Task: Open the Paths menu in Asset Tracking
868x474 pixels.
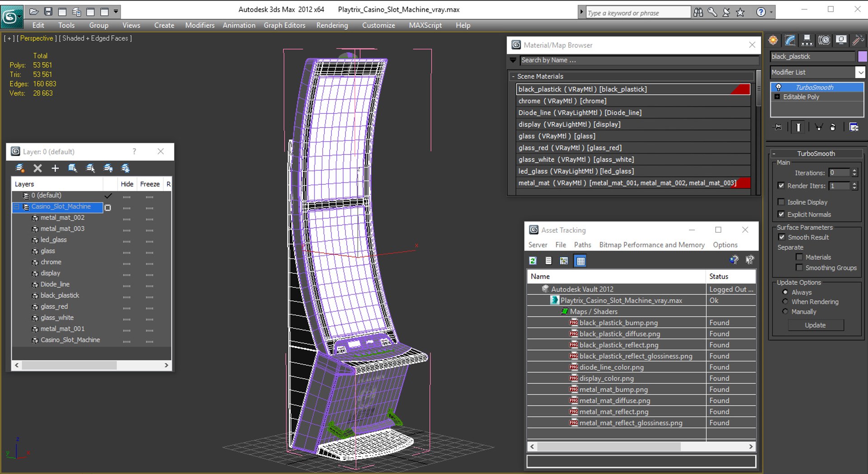Action: (x=582, y=244)
